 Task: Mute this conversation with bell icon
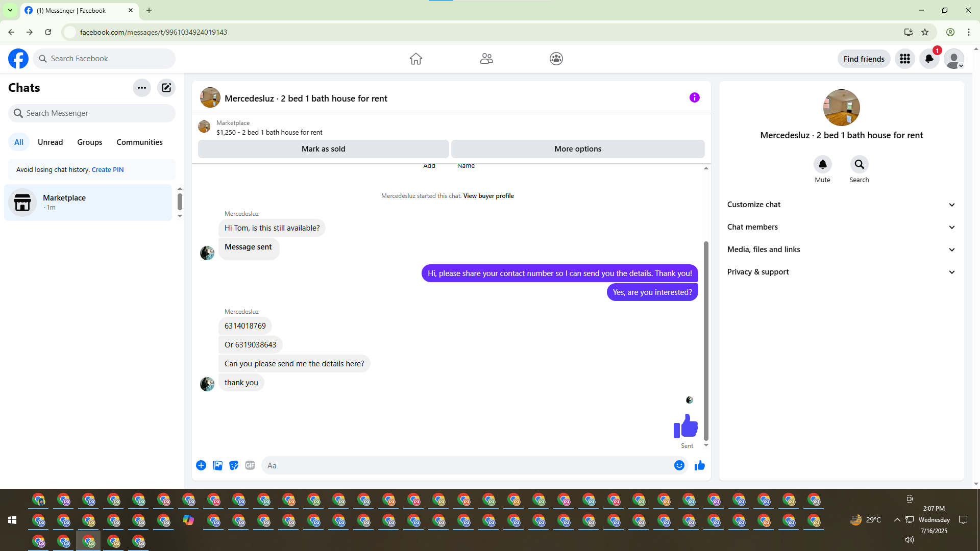(823, 164)
